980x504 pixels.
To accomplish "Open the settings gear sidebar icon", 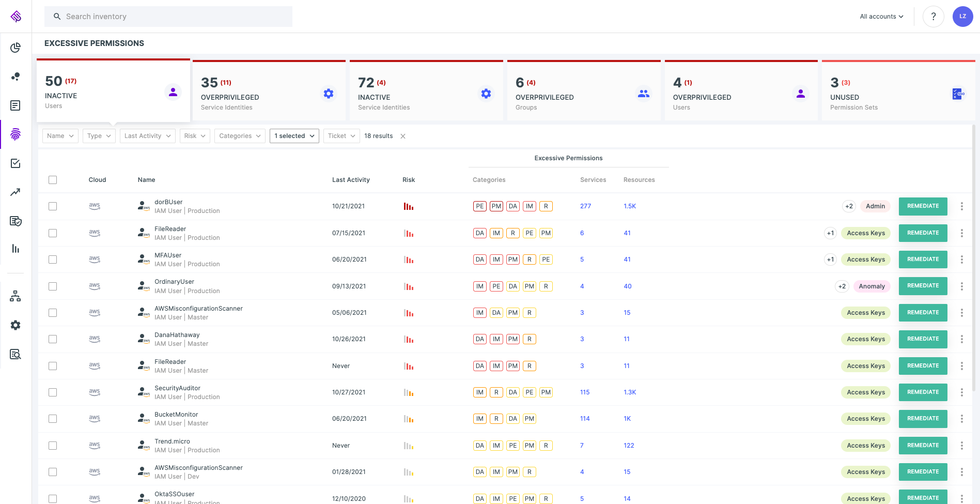I will (15, 325).
